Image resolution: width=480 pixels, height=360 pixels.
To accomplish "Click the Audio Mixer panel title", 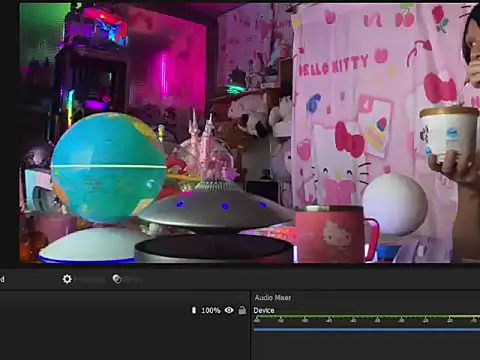I will click(273, 298).
